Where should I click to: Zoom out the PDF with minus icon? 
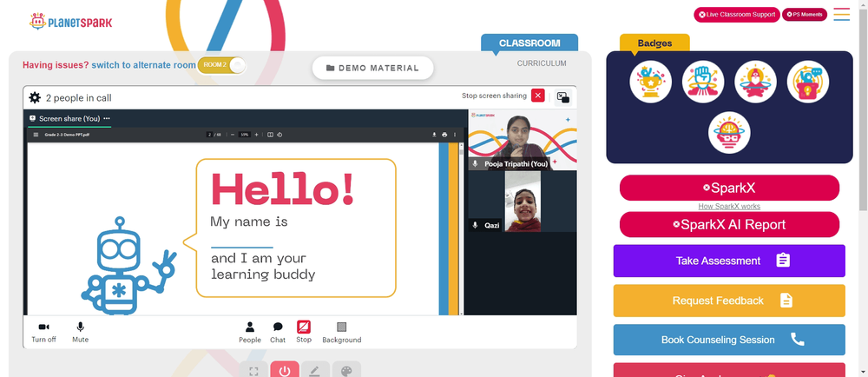click(x=232, y=135)
